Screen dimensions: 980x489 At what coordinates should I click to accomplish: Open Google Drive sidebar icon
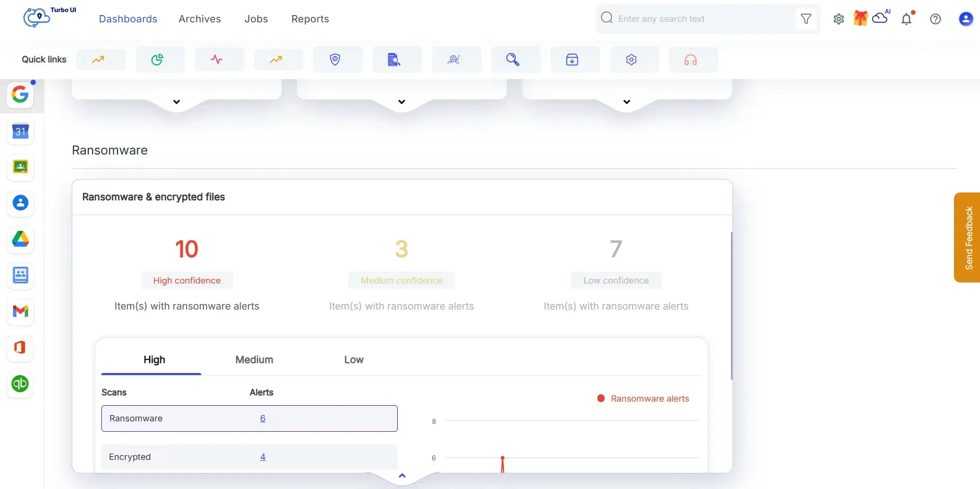tap(20, 239)
